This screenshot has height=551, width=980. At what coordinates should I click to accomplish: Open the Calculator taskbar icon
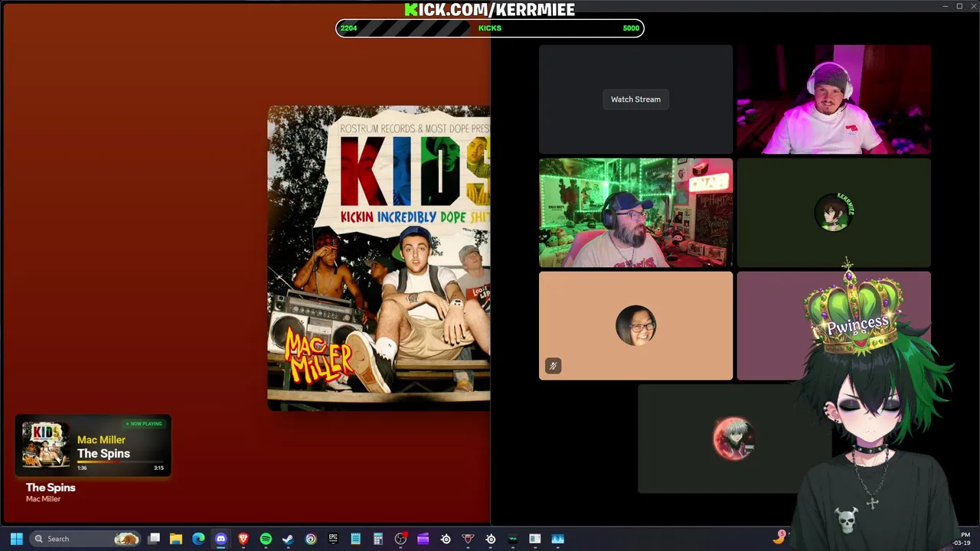377,539
